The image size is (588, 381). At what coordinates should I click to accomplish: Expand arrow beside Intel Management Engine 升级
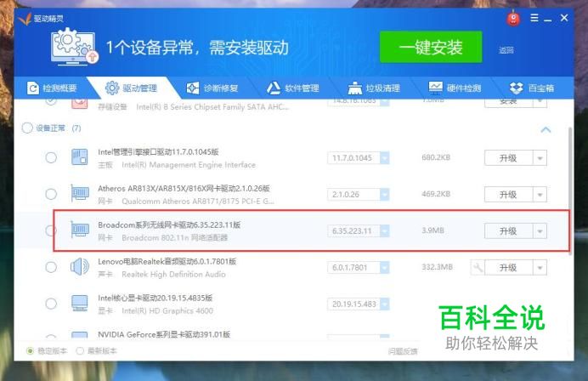pos(540,158)
